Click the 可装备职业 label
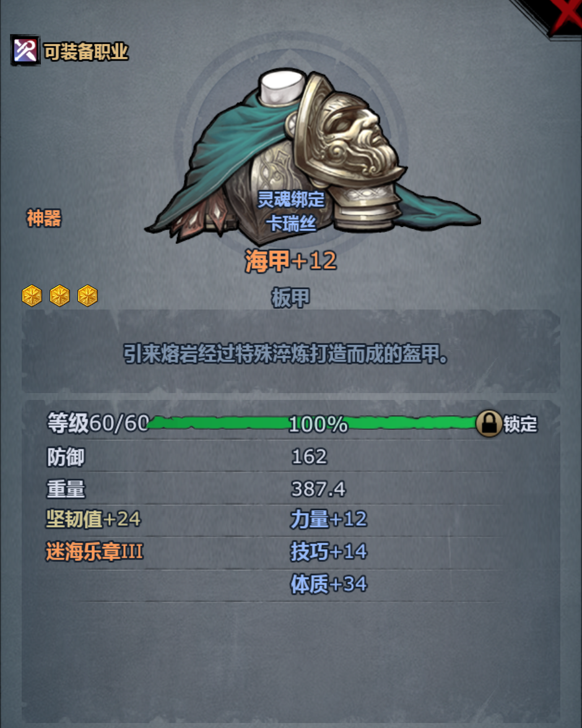The width and height of the screenshot is (582, 728). pos(86,51)
